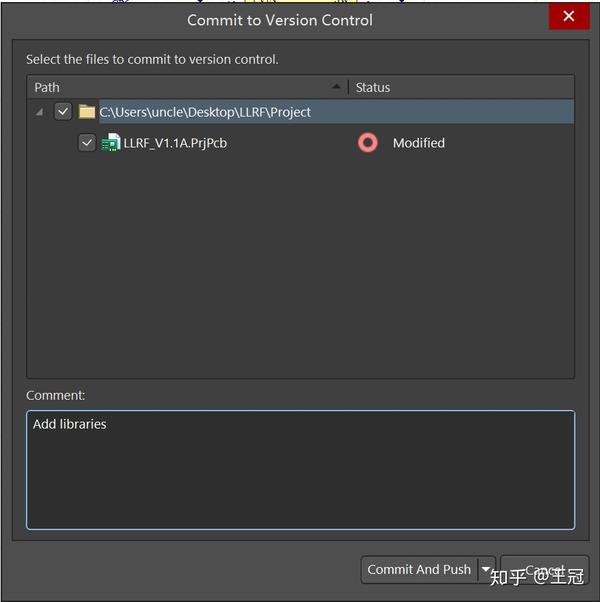Screen dimensions: 600x602
Task: Click the LLRF_V1.1A.PrjPcb project file icon
Action: tap(110, 143)
